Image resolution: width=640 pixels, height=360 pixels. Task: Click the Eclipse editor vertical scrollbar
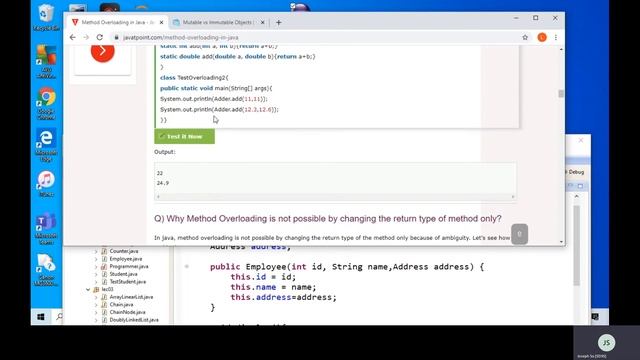(x=576, y=245)
